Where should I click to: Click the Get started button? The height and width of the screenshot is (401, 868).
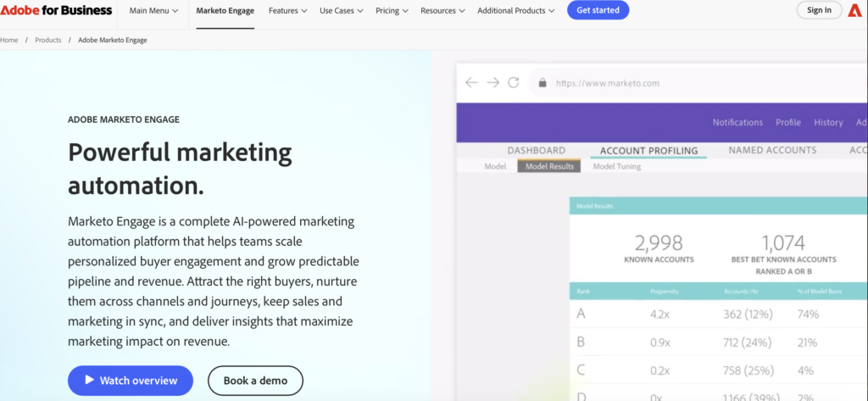pos(598,10)
